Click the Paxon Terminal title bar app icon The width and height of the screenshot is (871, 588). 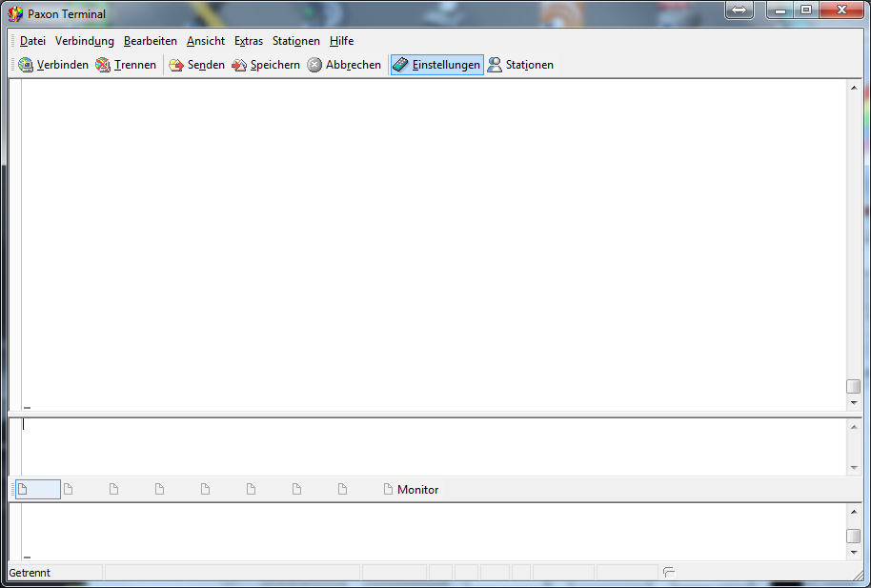pos(15,14)
